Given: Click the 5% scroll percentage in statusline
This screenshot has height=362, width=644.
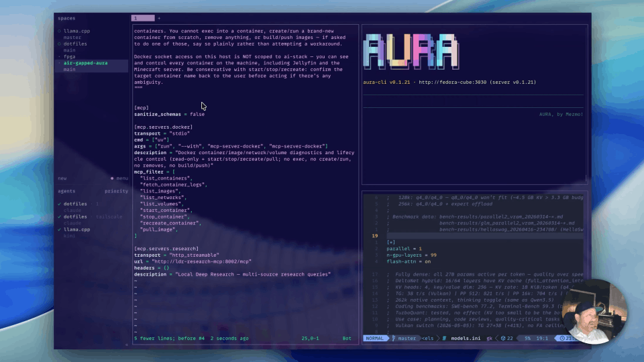Looking at the screenshot, I should tap(527, 338).
